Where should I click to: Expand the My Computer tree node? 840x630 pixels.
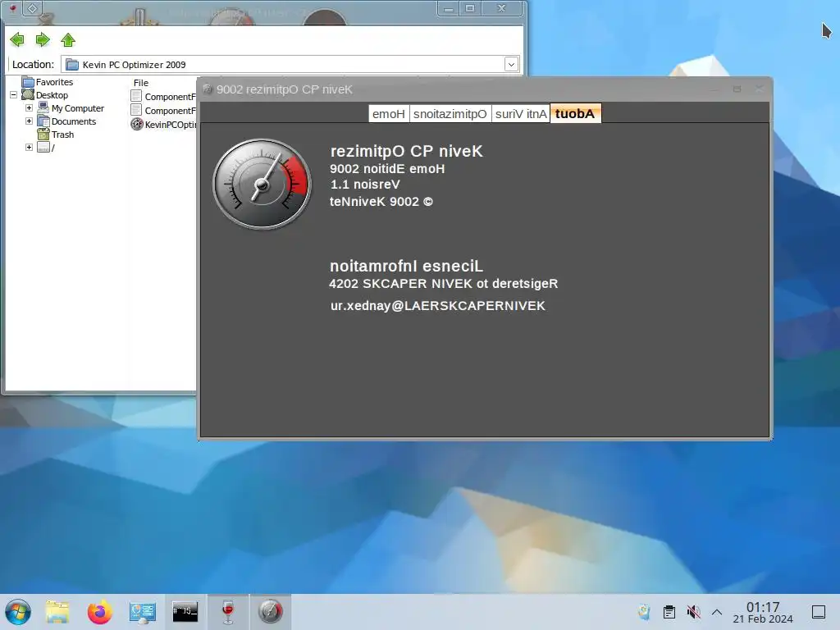[29, 107]
